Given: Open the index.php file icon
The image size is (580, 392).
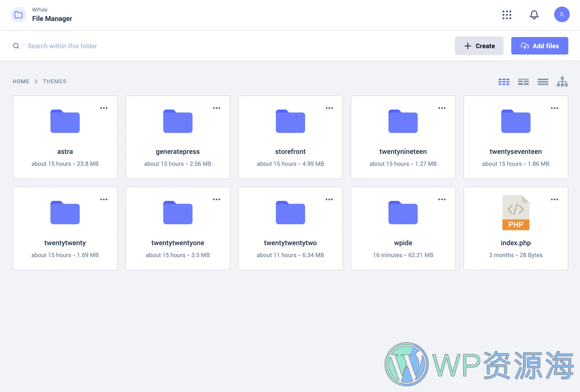Looking at the screenshot, I should [515, 213].
